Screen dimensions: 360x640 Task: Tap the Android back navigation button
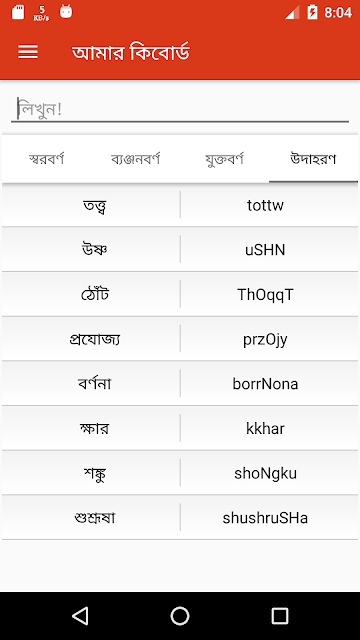pyautogui.click(x=80, y=616)
